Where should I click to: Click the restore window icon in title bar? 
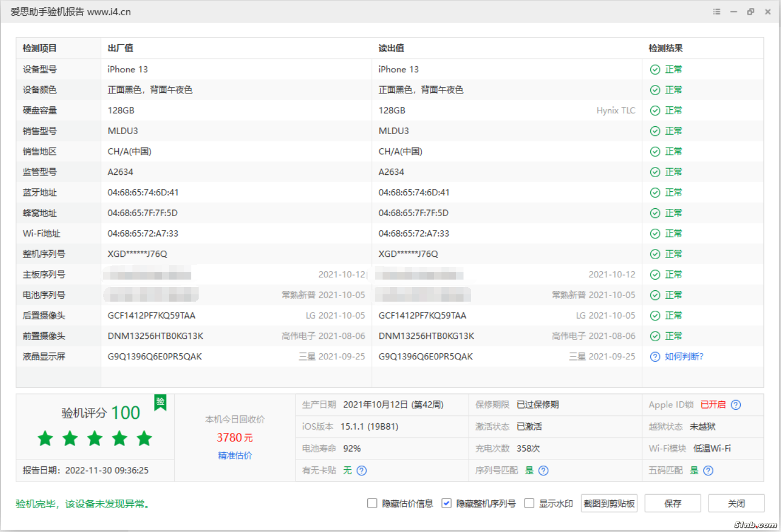[x=750, y=11]
